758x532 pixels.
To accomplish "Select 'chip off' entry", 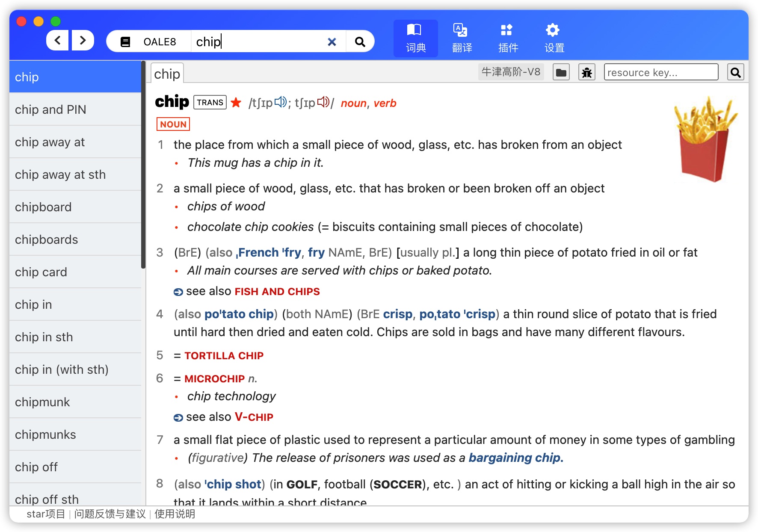I will click(x=75, y=467).
